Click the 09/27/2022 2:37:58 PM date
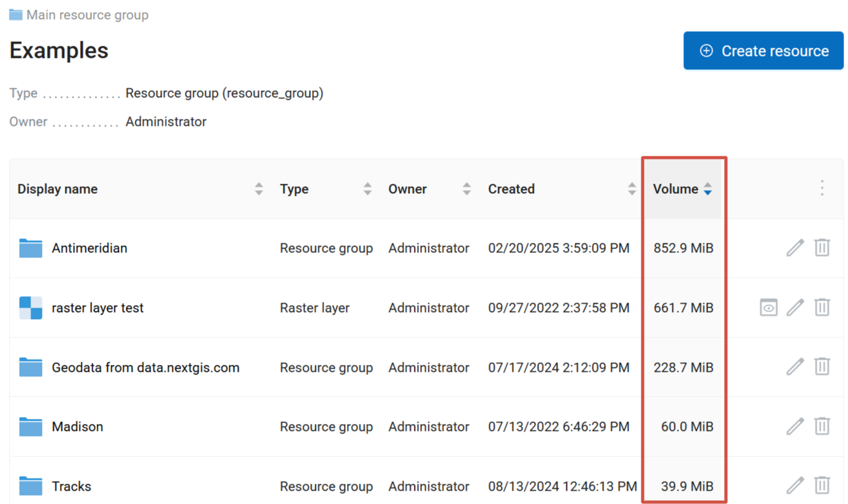Image resolution: width=848 pixels, height=504 pixels. [x=559, y=308]
